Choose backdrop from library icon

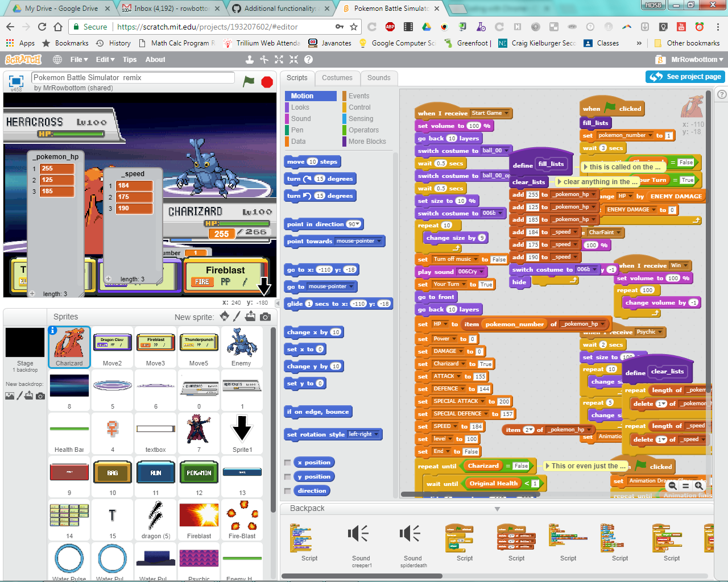tap(10, 396)
